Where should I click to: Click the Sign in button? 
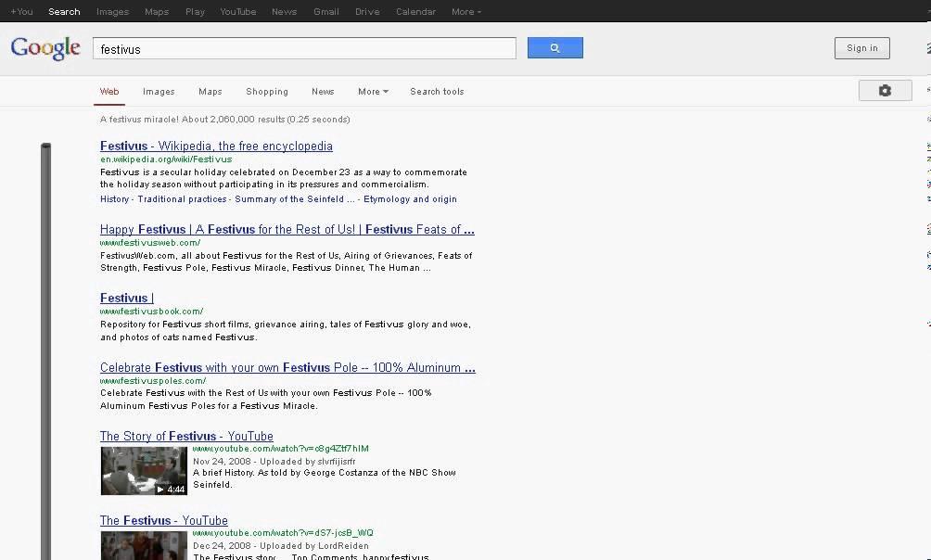pyautogui.click(x=862, y=48)
